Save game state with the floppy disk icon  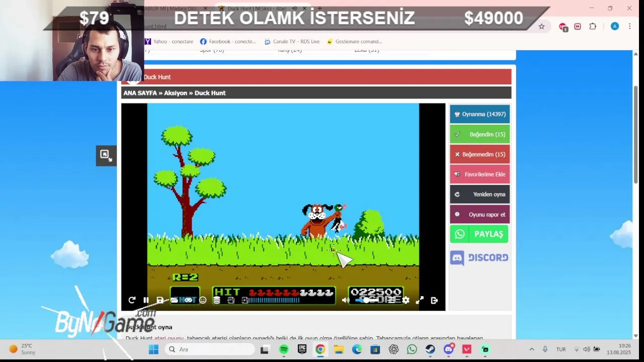[x=160, y=300]
